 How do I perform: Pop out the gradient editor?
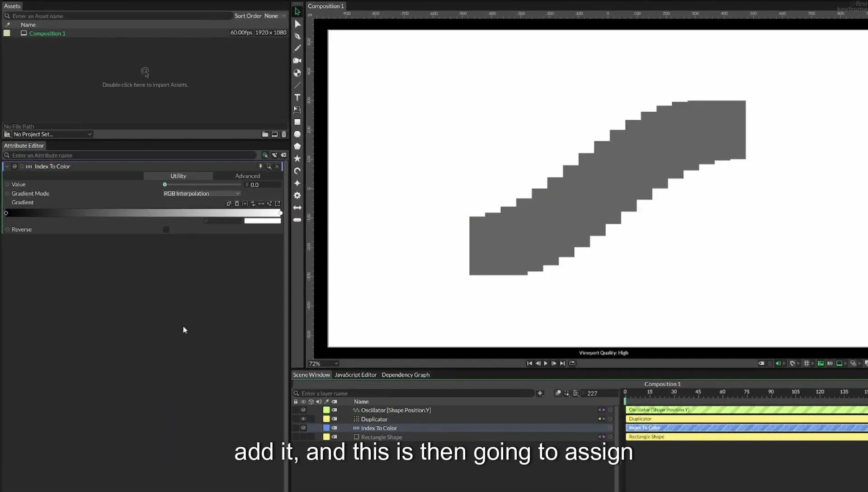coord(278,203)
